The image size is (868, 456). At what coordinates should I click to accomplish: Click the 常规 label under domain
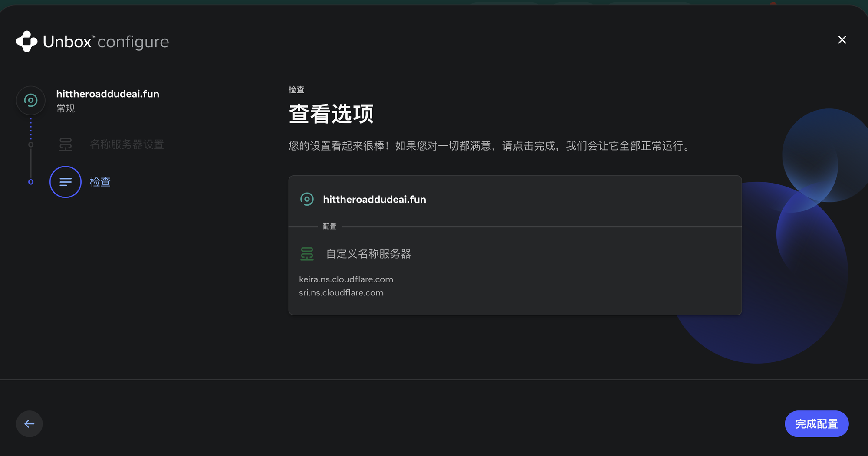(66, 108)
